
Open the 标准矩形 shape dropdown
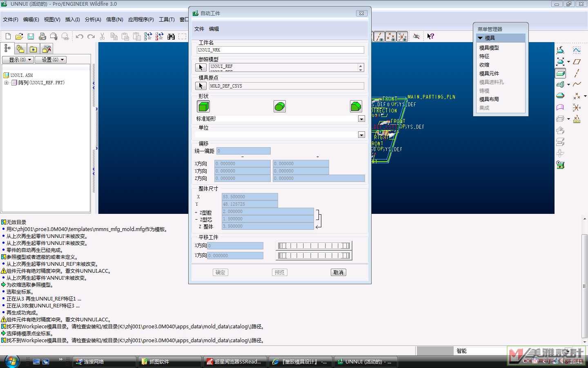[361, 119]
